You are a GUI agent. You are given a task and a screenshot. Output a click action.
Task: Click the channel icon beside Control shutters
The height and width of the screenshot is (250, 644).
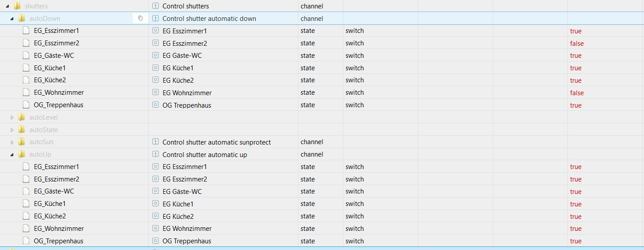[155, 6]
